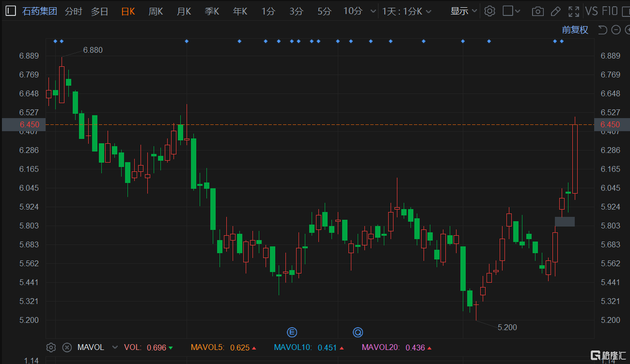Open the 1天:1分K dropdown
The image size is (630, 364).
428,11
